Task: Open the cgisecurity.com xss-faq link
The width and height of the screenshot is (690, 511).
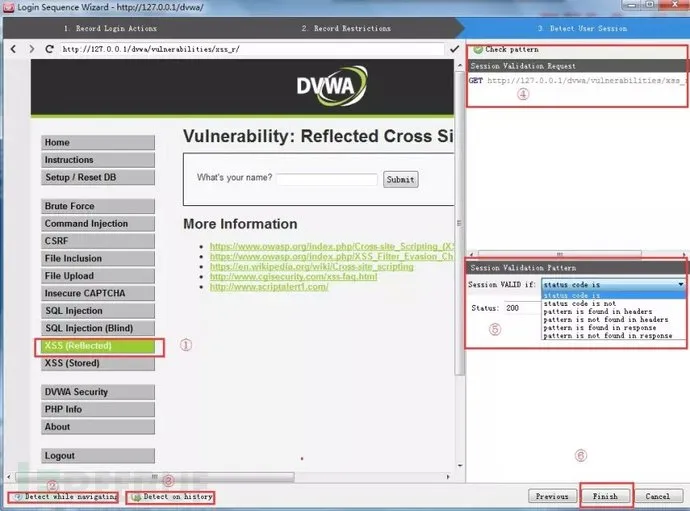Action: [294, 276]
